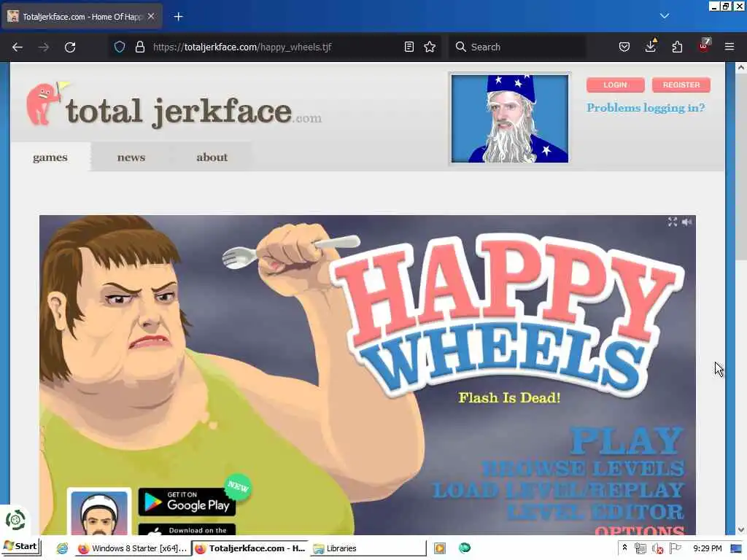Select LOAD LEVEL/REPLAY in game menu
747x560 pixels.
point(558,490)
